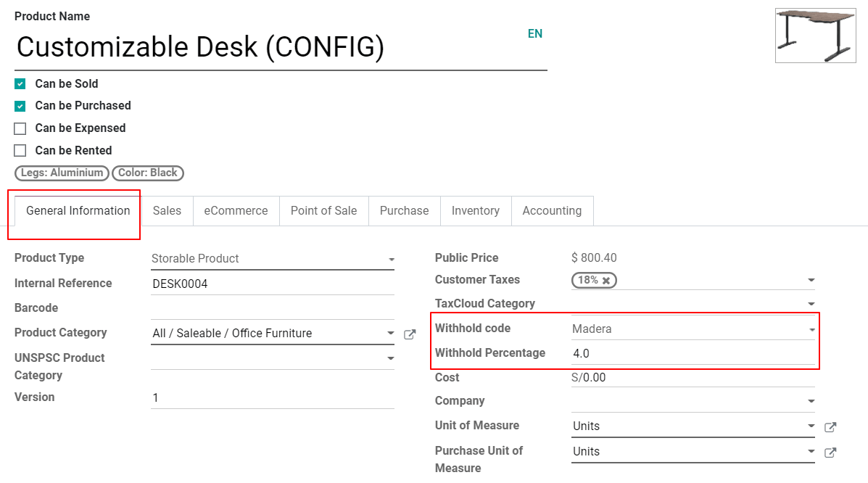
Task: Open Unit of Measure record with external link icon
Action: [830, 428]
